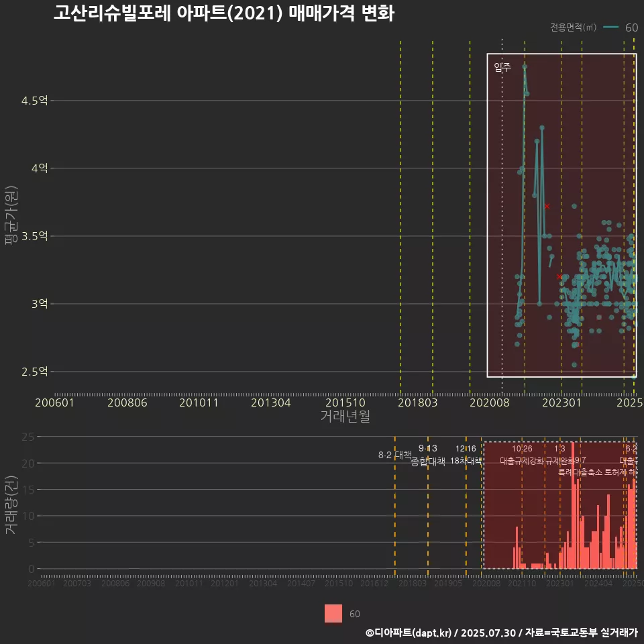Select 202008 on the price chart x-axis

click(490, 402)
